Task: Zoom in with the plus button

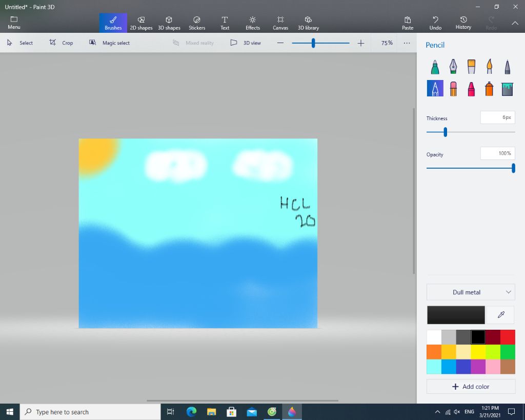Action: click(360, 43)
